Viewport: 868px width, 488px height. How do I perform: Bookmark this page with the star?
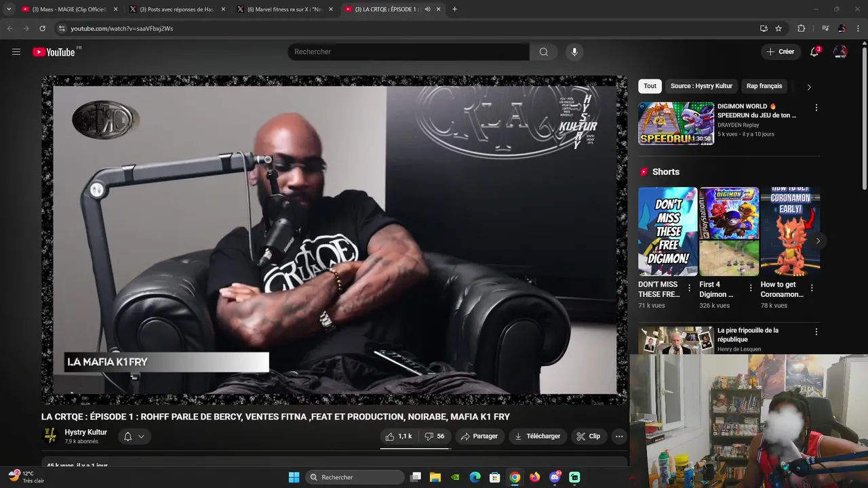click(x=778, y=28)
